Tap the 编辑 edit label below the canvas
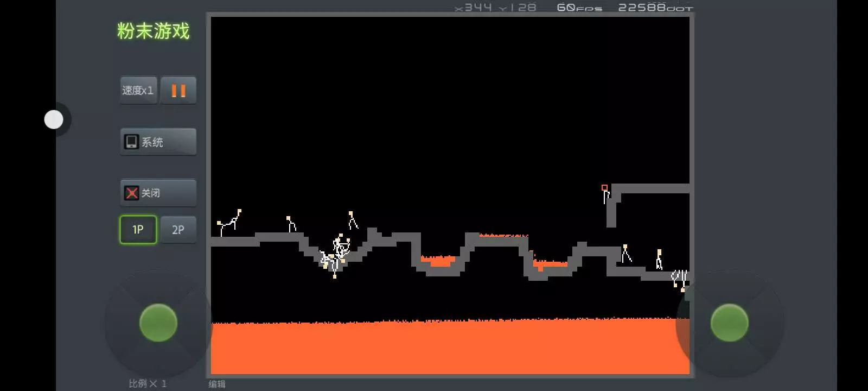 pyautogui.click(x=217, y=384)
